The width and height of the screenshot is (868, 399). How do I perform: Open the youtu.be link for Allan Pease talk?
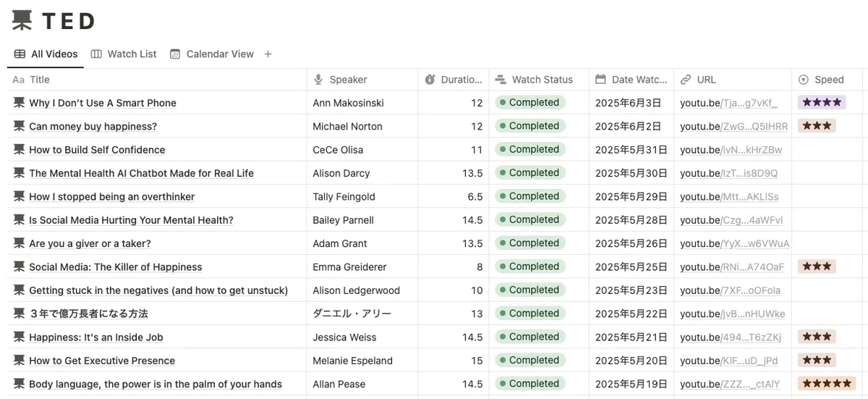[730, 384]
